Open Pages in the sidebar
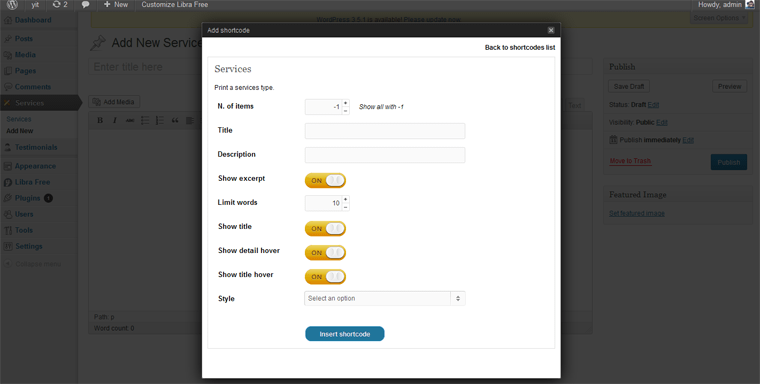 point(25,71)
